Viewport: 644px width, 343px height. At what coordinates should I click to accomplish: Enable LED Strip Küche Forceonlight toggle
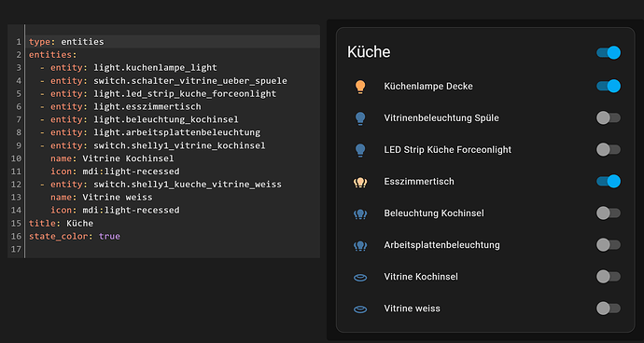(609, 150)
